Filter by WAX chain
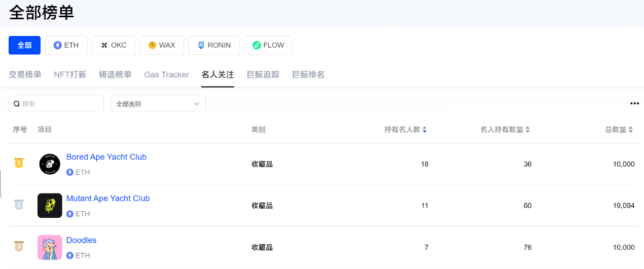Screen dimensions: 644x269 point(161,45)
